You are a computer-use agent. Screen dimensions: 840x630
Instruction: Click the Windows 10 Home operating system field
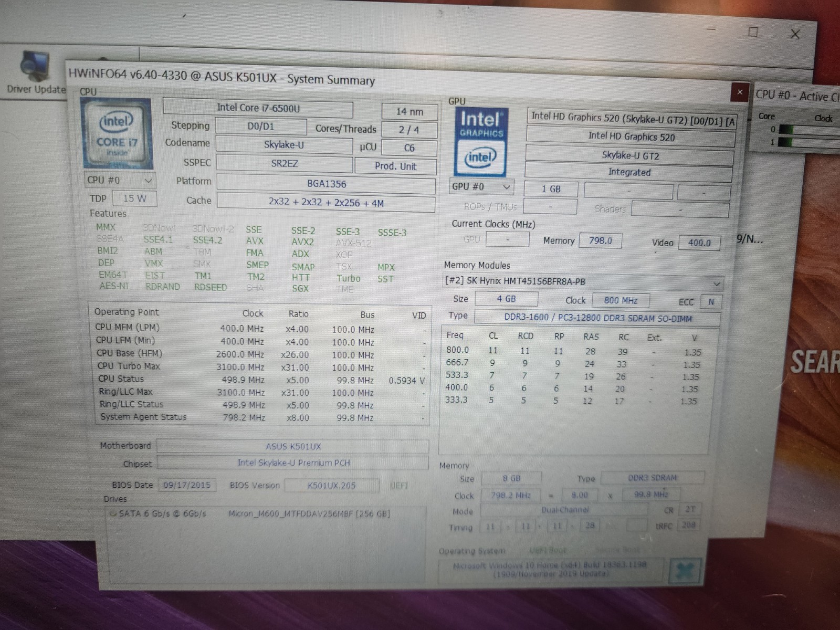pyautogui.click(x=550, y=570)
